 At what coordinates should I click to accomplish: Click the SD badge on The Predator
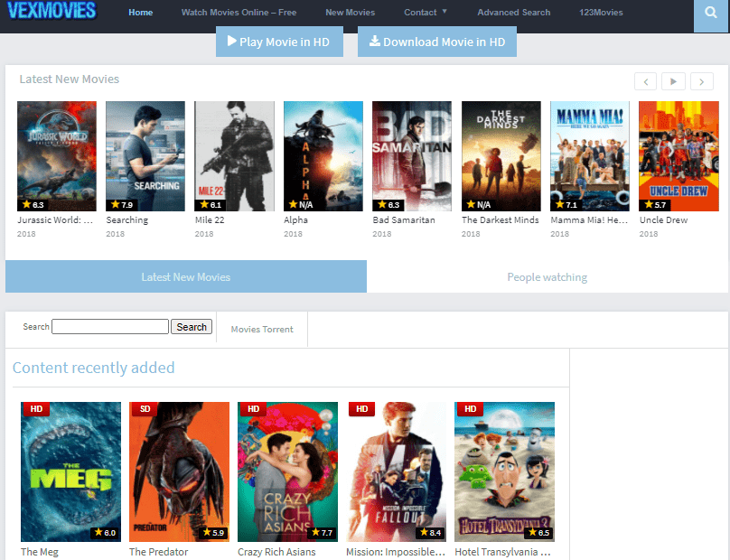(145, 409)
